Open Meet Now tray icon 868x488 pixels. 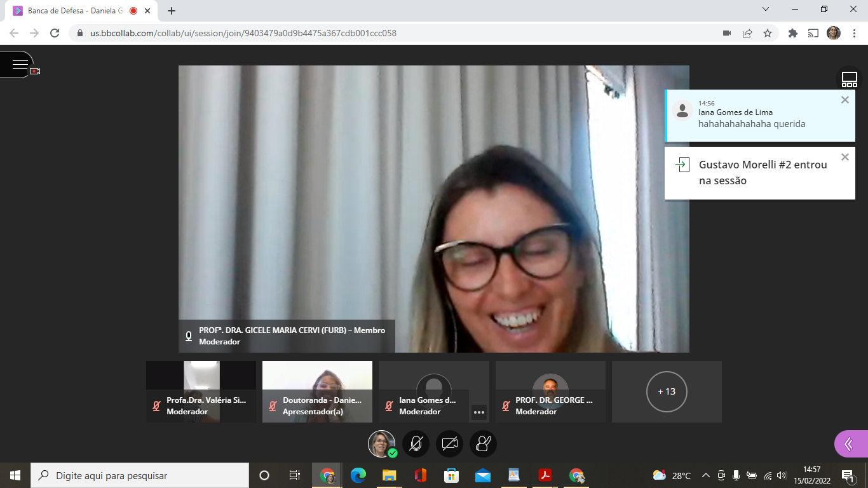pyautogui.click(x=721, y=475)
